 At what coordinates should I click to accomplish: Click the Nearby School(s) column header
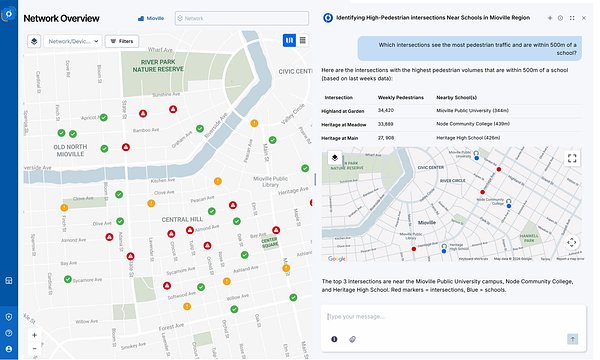pos(457,98)
